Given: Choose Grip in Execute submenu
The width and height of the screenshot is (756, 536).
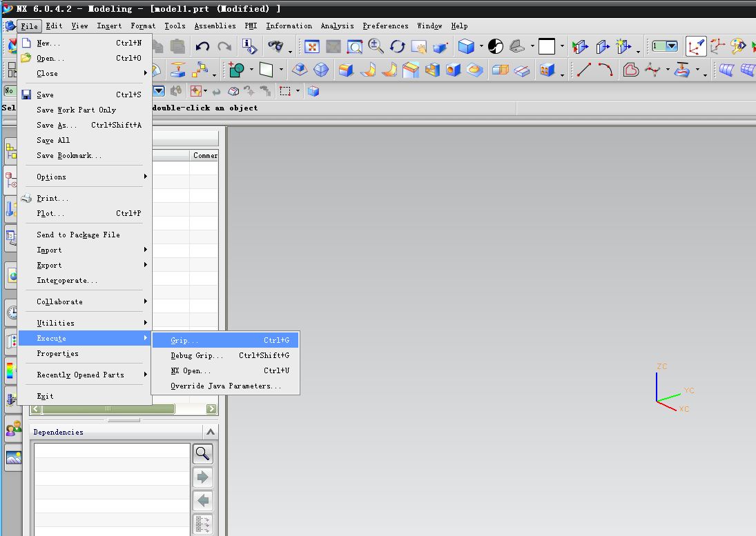Looking at the screenshot, I should (x=226, y=341).
